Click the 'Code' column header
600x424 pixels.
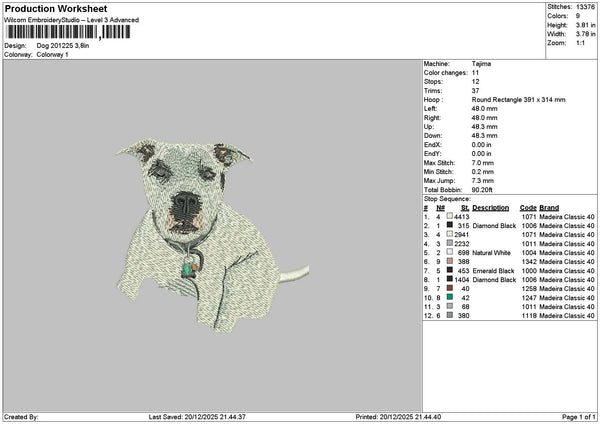tap(528, 208)
